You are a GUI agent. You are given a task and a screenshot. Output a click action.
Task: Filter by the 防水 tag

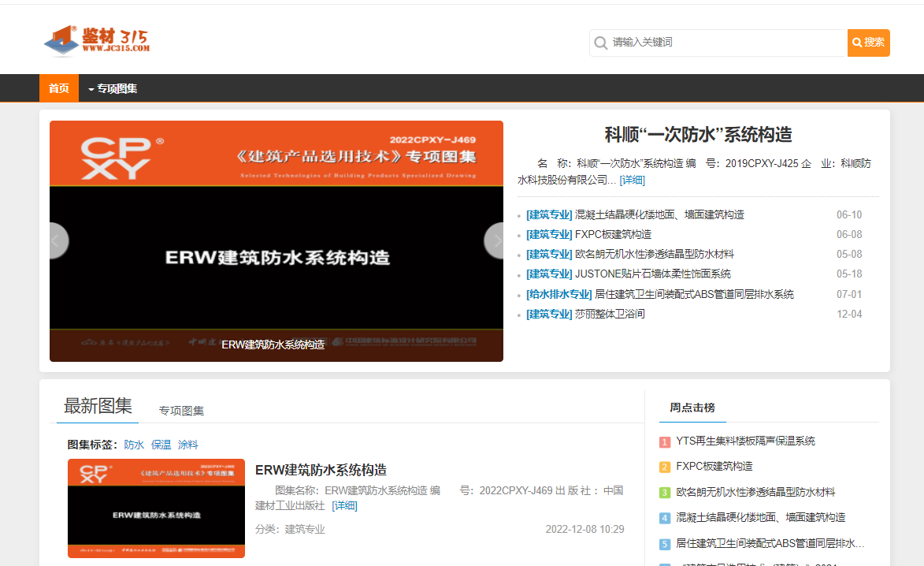pyautogui.click(x=134, y=445)
